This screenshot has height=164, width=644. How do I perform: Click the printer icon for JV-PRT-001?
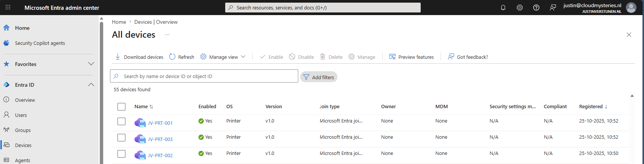coord(140,123)
